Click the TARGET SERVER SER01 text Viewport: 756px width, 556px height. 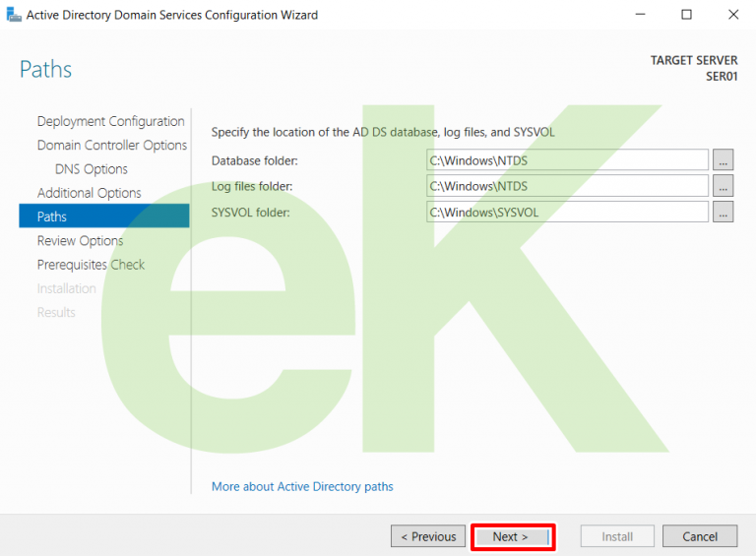click(694, 69)
